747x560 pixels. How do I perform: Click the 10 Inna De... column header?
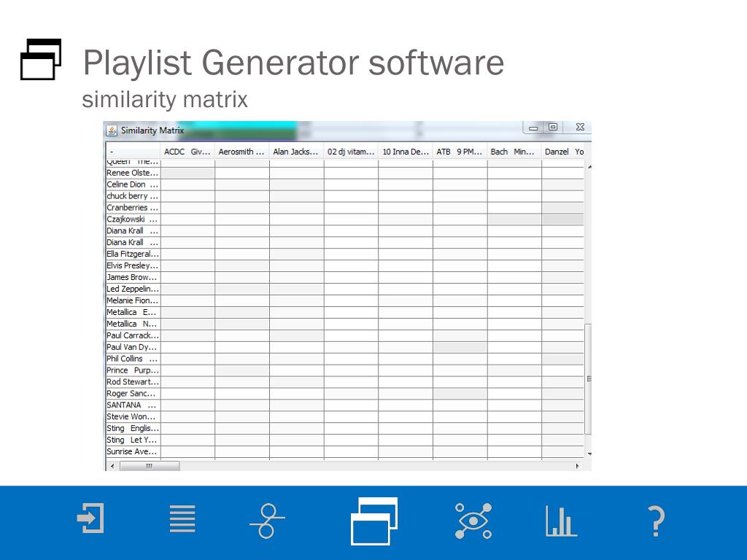point(406,152)
